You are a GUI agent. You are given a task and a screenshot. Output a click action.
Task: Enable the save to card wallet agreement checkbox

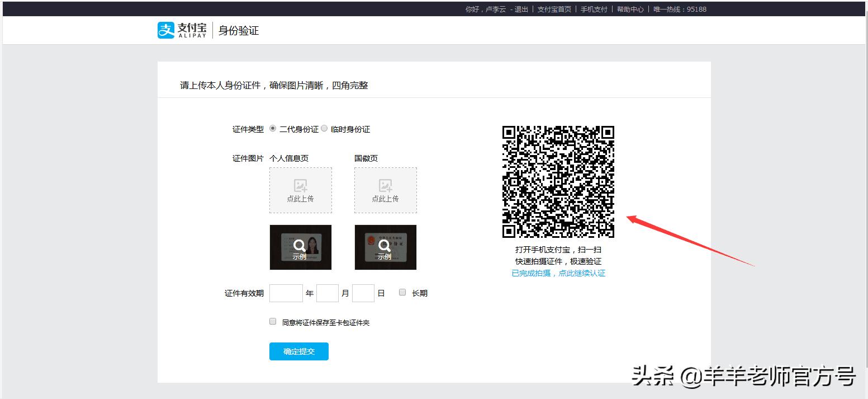coord(272,321)
